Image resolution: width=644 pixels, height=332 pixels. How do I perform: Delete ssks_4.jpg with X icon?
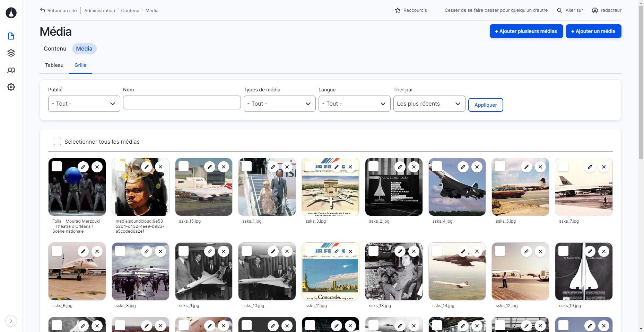[477, 167]
